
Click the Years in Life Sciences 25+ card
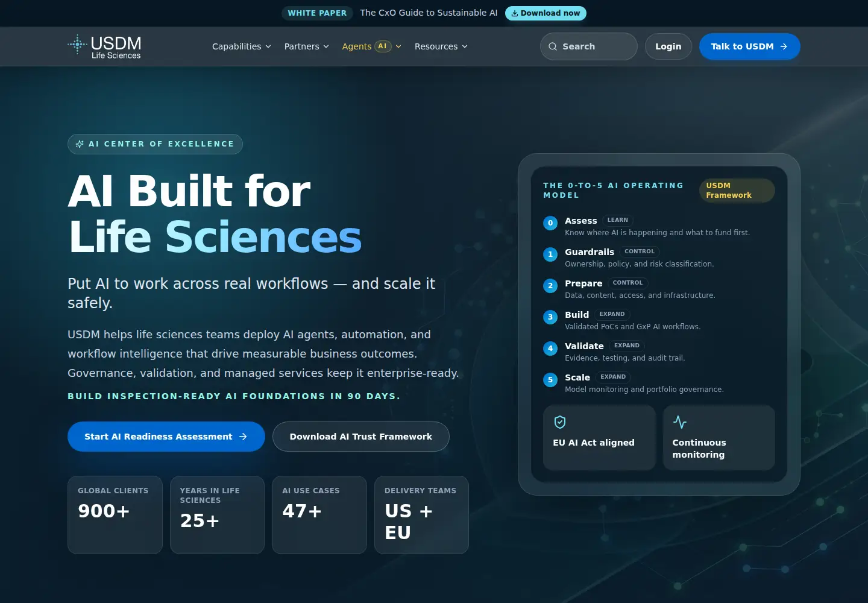(x=217, y=515)
